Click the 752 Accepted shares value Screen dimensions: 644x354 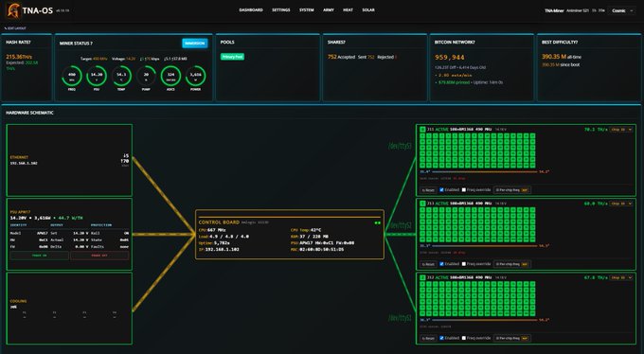341,57
